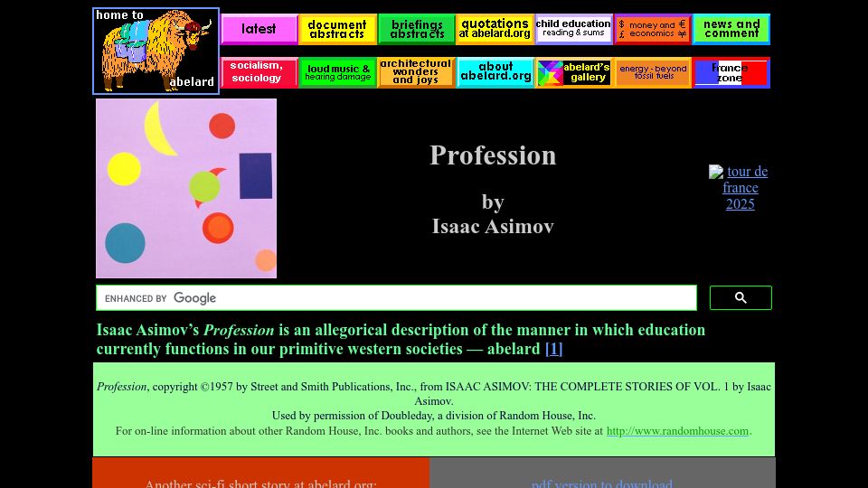Open 'loud music & hearing damage' page
The height and width of the screenshot is (488, 868).
(x=337, y=72)
